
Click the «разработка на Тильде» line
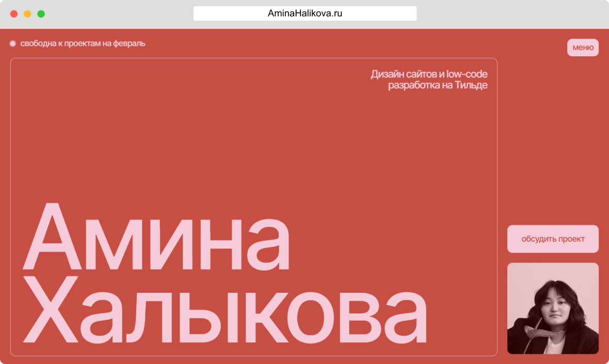[x=438, y=86]
